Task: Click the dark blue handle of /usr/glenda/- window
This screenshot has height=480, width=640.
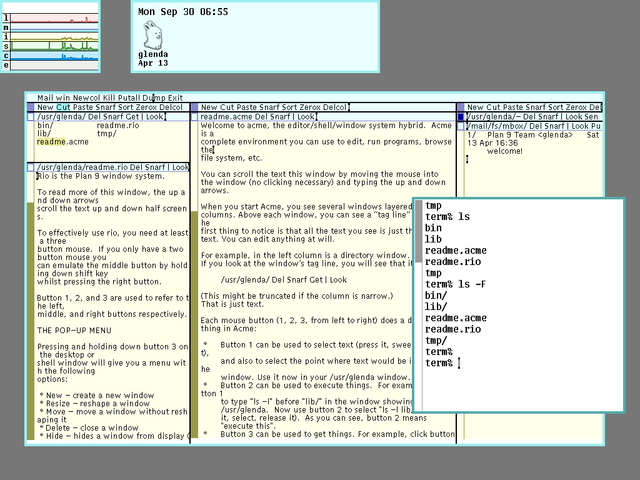Action: click(461, 117)
